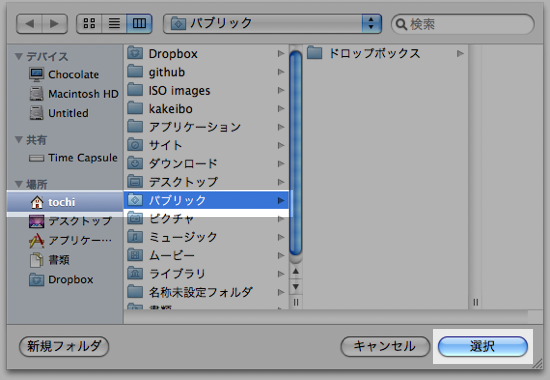The height and width of the screenshot is (380, 550).
Task: Click the column scrollbar up arrow
Action: point(296,271)
